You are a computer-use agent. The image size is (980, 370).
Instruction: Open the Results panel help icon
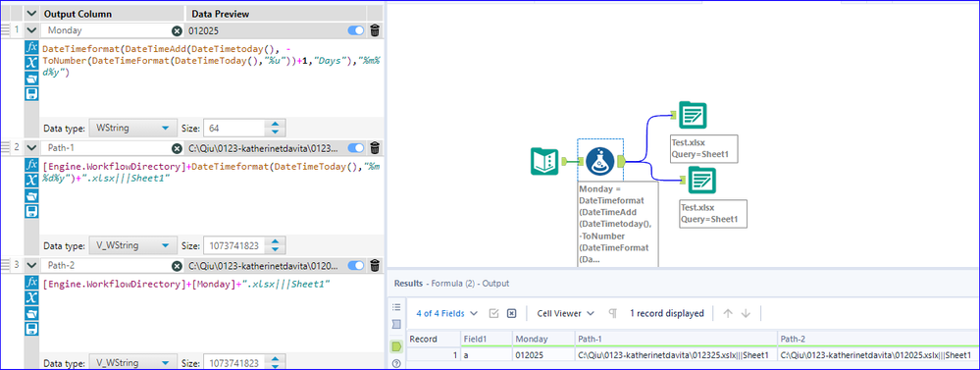(395, 364)
